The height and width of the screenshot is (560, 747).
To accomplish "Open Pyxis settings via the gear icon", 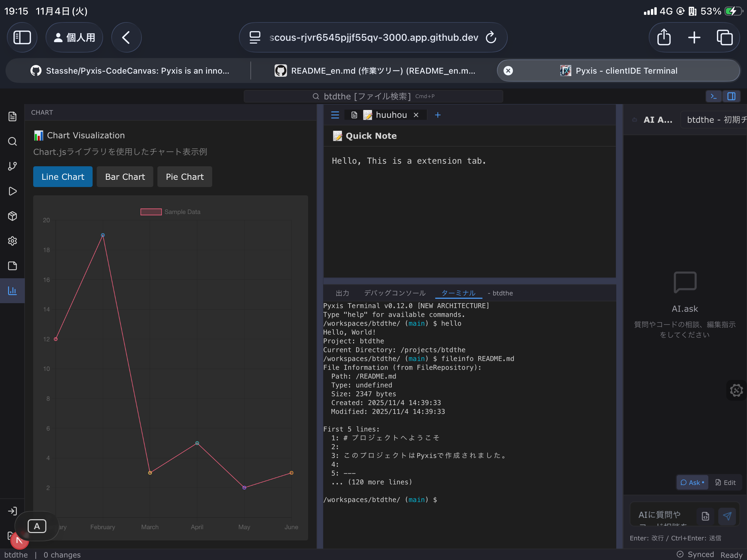I will [x=12, y=241].
